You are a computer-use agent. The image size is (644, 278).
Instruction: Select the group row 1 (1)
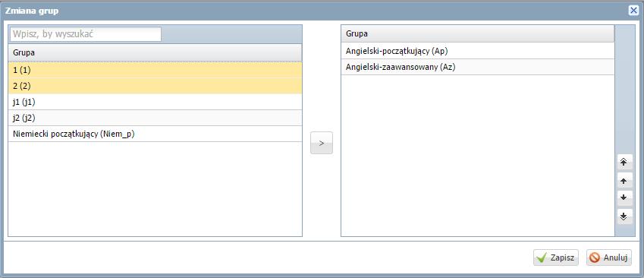[x=156, y=71]
